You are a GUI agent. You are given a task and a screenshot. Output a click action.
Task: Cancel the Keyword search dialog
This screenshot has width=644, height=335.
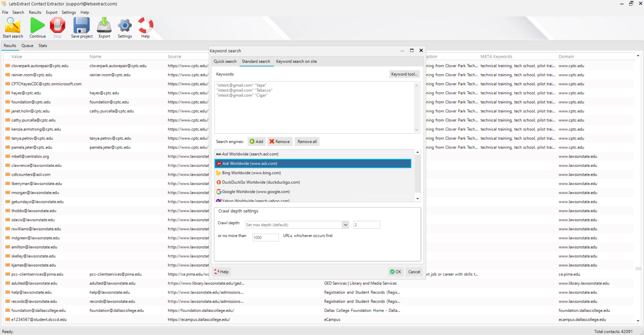(414, 272)
